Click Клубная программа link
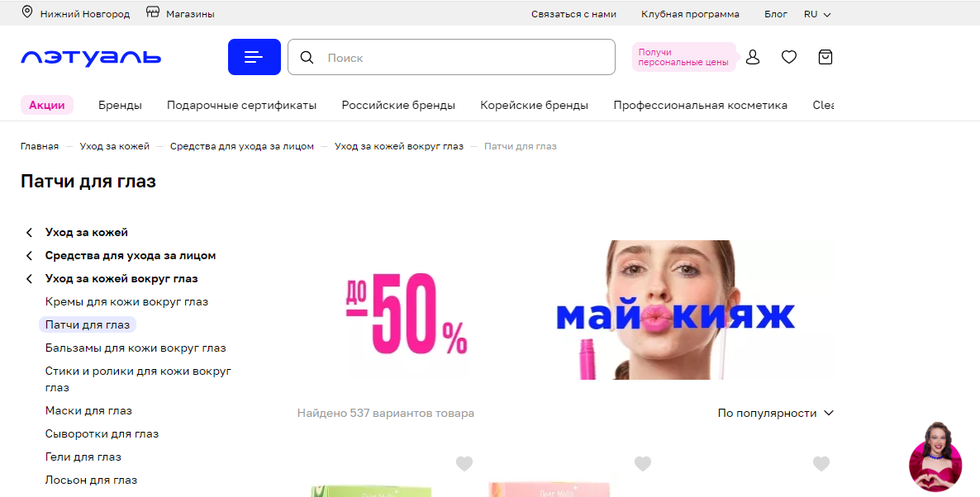The image size is (980, 497). 690,14
